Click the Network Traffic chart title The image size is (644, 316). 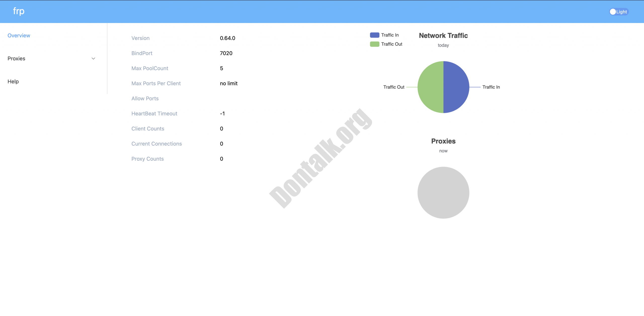coord(443,36)
